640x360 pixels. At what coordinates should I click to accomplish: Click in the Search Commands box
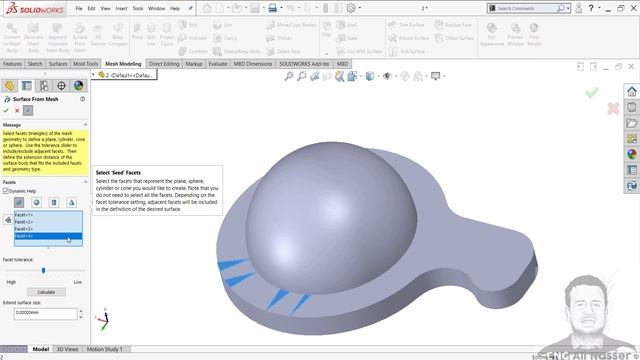[527, 8]
